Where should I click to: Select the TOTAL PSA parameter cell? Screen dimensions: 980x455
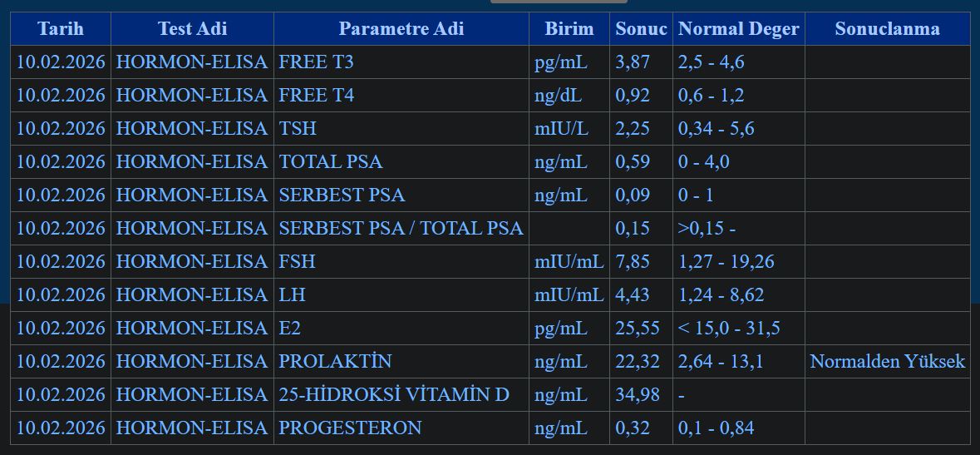coord(331,162)
